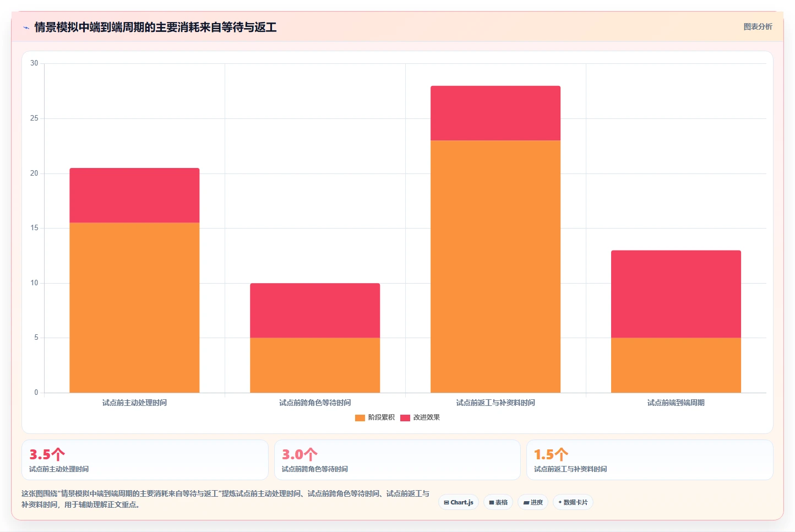Open the 3.0个 试点前跨角色等待时间 card
This screenshot has width=795, height=532.
[x=397, y=460]
